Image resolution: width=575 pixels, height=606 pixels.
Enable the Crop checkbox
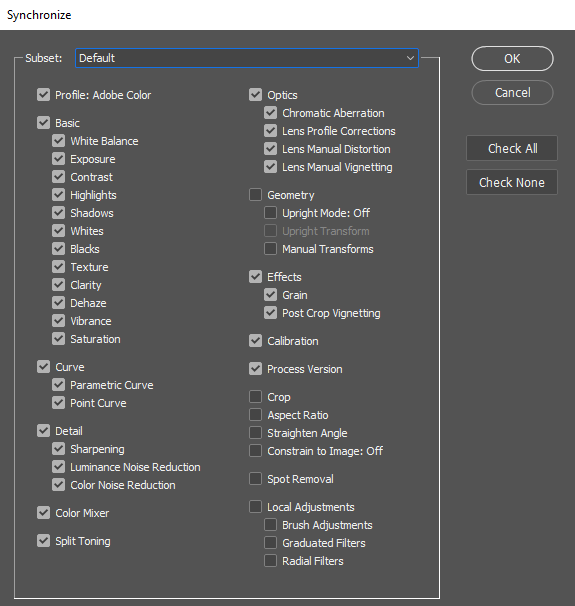click(255, 397)
